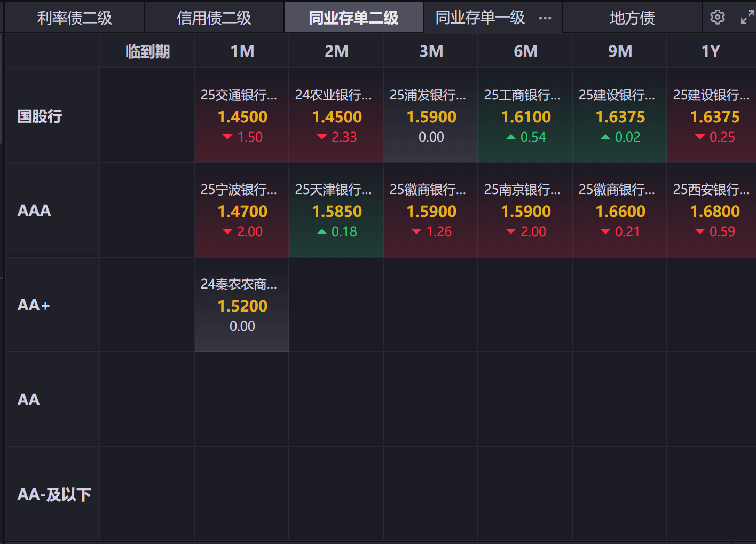Click the 6M column header
The height and width of the screenshot is (544, 756).
525,51
